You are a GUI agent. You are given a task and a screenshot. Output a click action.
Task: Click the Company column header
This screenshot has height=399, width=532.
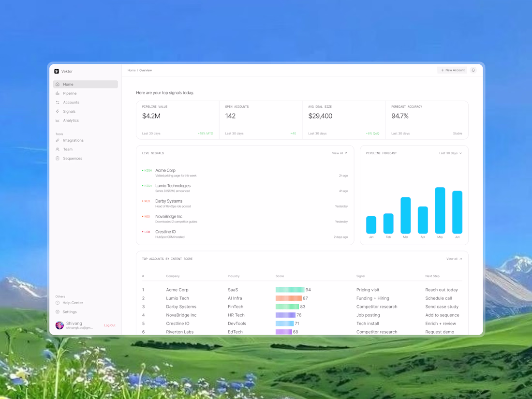click(x=173, y=276)
